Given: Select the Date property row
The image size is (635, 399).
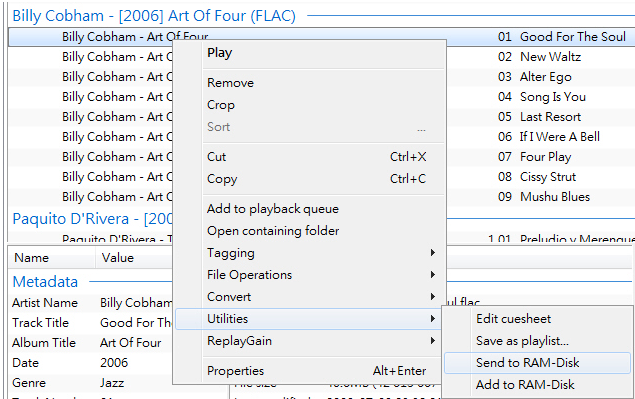Looking at the screenshot, I should (x=91, y=363).
